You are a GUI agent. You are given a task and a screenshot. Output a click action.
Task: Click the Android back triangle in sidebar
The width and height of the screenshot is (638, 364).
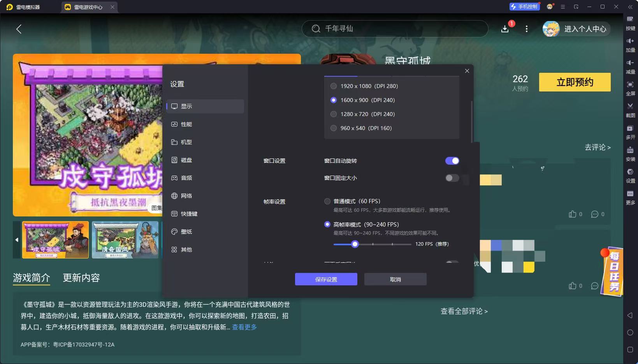tap(630, 315)
